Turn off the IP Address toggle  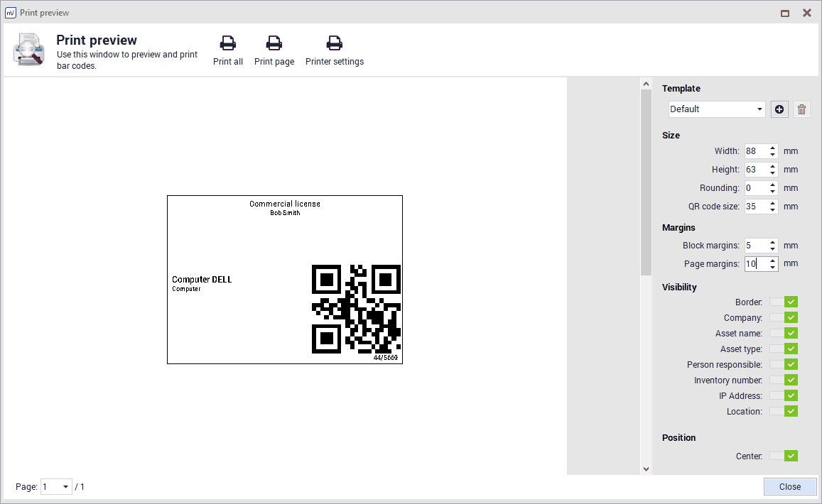tap(784, 396)
